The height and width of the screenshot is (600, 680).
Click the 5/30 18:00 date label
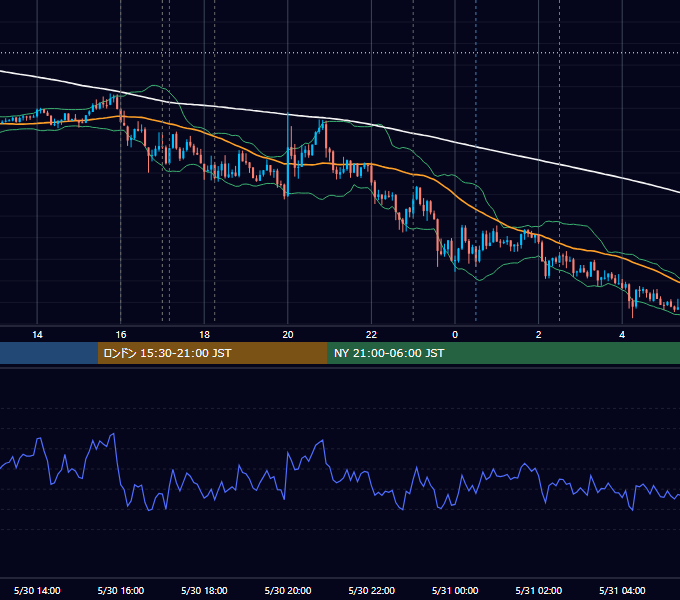[x=204, y=590]
